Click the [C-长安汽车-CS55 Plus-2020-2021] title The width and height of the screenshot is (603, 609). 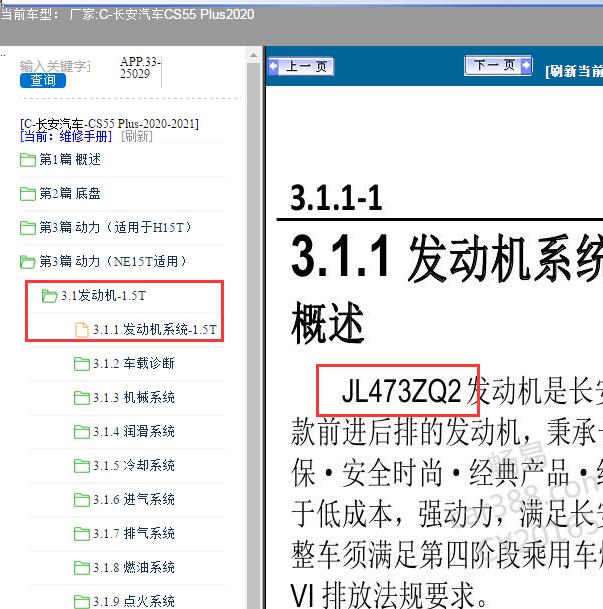[x=109, y=124]
